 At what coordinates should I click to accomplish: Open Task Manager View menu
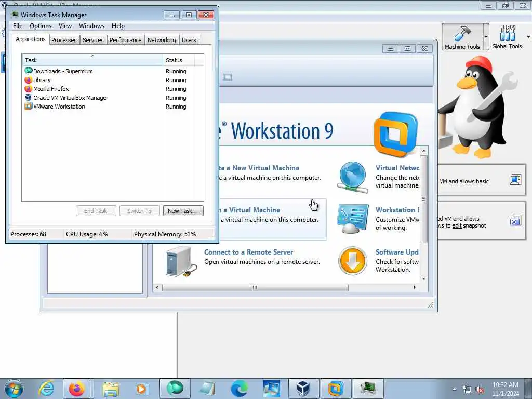[65, 26]
